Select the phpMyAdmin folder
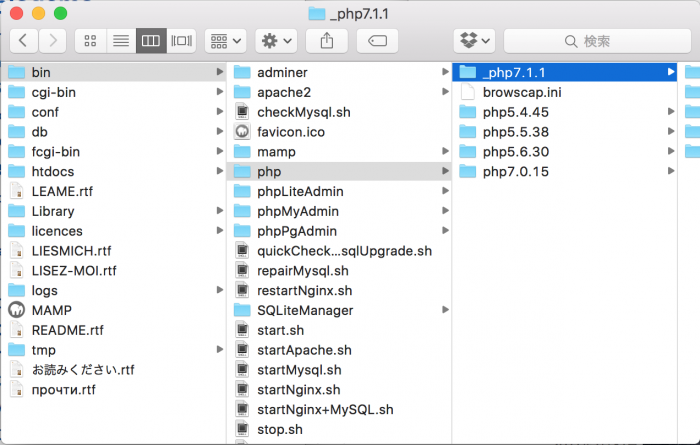The image size is (700, 445). (x=298, y=211)
